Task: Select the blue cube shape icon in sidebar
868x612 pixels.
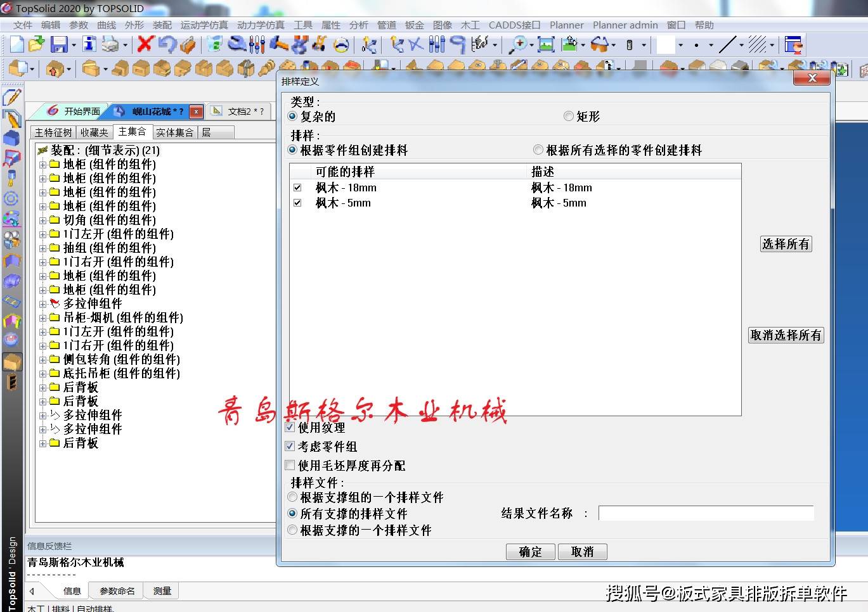Action: click(12, 138)
